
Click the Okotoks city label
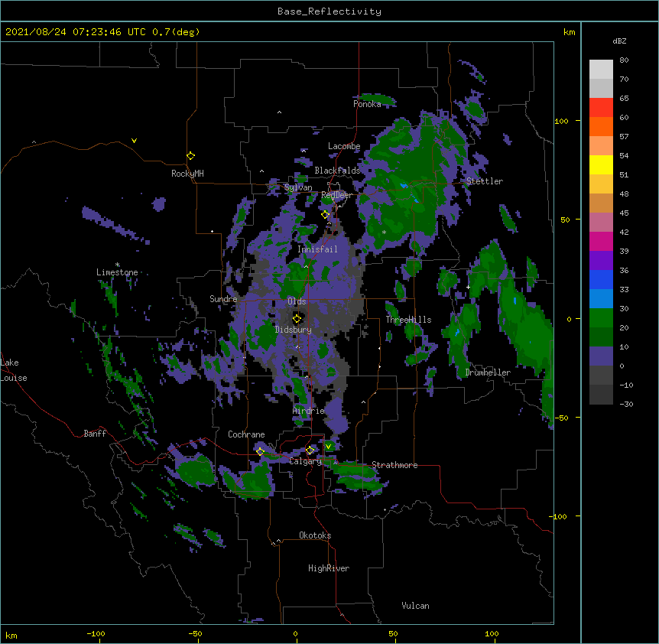tap(315, 535)
